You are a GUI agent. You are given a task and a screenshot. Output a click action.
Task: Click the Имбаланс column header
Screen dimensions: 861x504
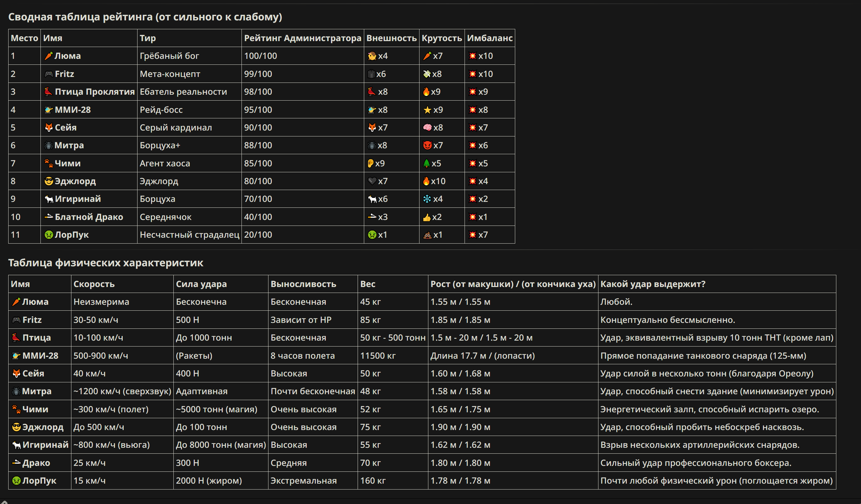click(x=490, y=38)
